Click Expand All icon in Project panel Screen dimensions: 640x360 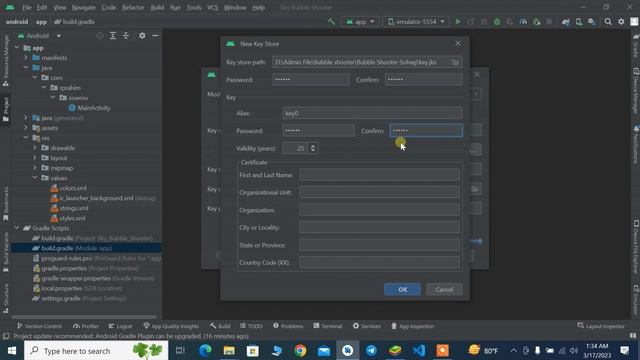[113, 36]
